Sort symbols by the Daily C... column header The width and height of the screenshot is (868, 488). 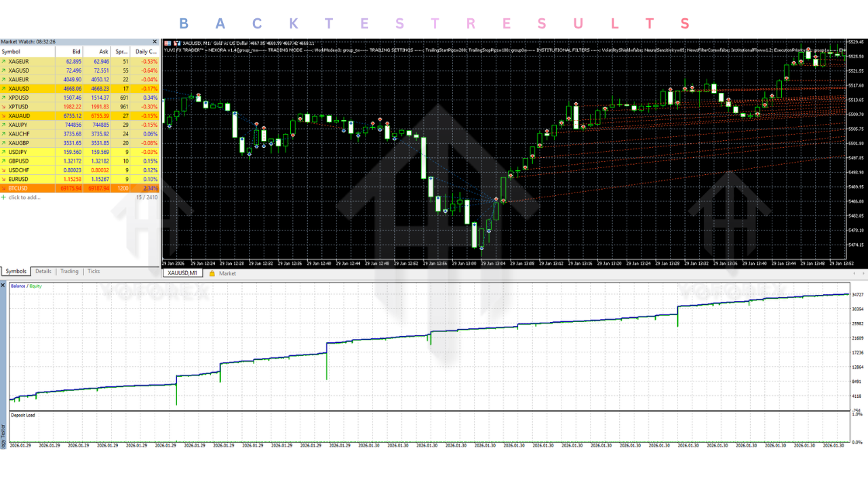(146, 51)
